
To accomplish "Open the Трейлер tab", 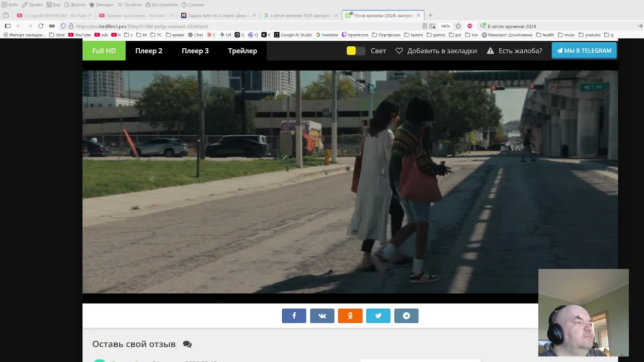I will coord(243,51).
